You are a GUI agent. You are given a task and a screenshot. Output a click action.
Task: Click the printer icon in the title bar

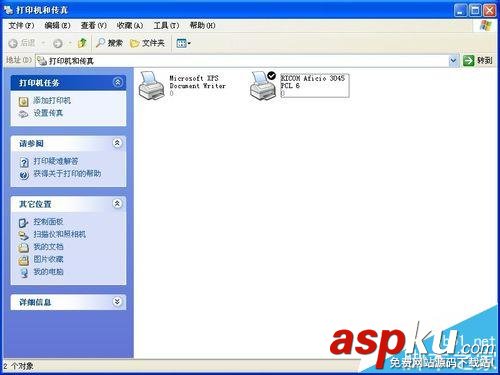click(8, 10)
